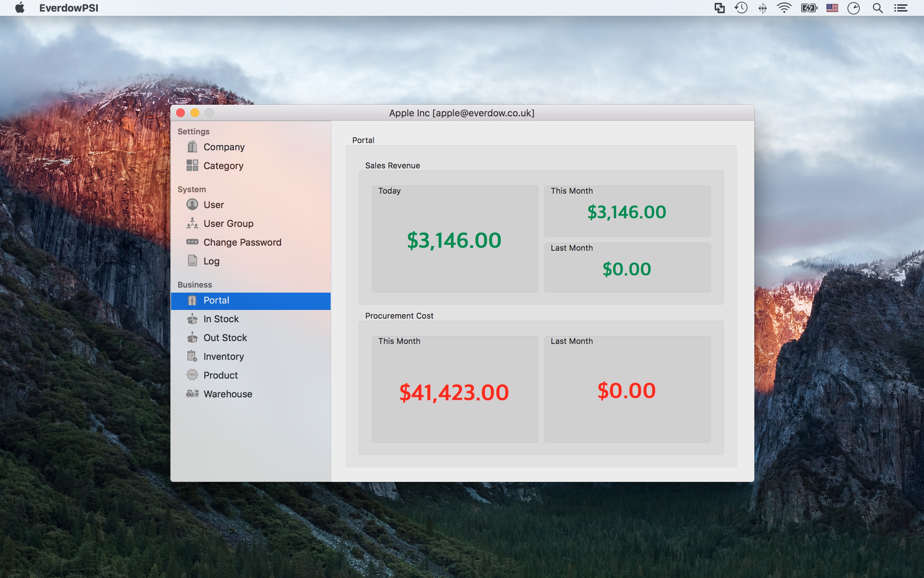Click the Change Password icon
This screenshot has height=578, width=924.
pos(192,242)
